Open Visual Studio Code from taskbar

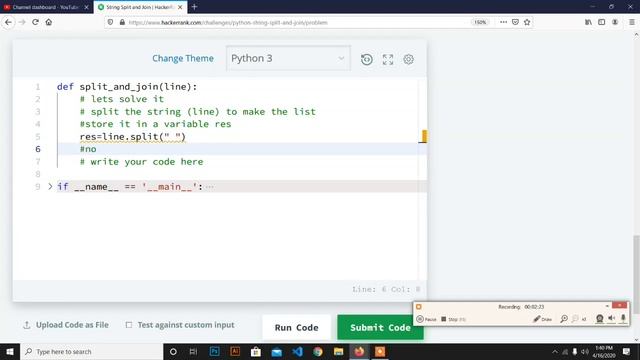click(298, 351)
